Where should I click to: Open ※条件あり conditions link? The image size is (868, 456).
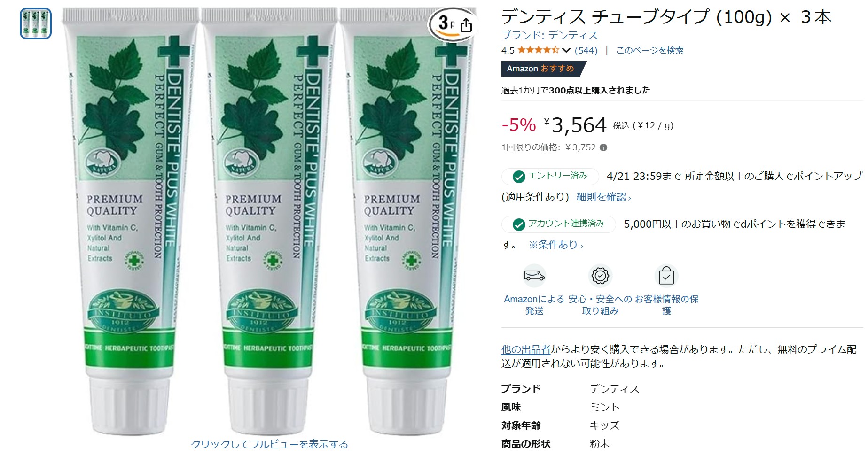point(555,245)
